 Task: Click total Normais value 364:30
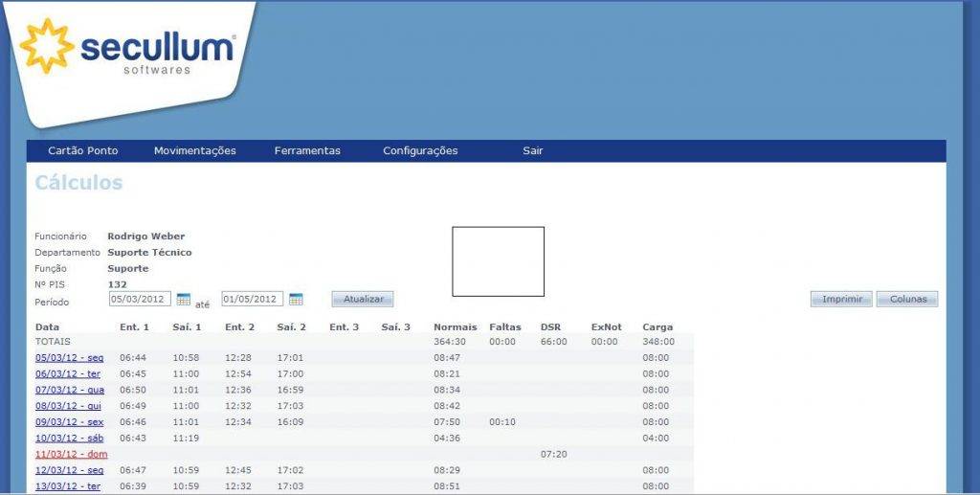point(450,342)
